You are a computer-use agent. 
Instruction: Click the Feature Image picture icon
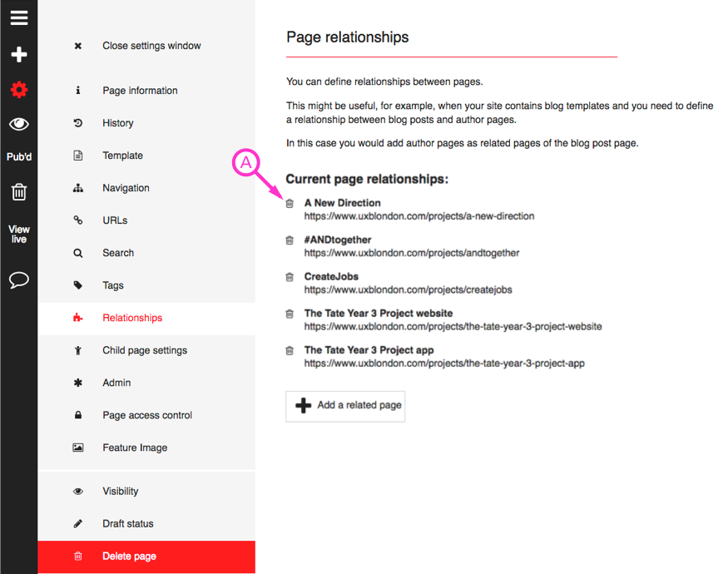[78, 448]
